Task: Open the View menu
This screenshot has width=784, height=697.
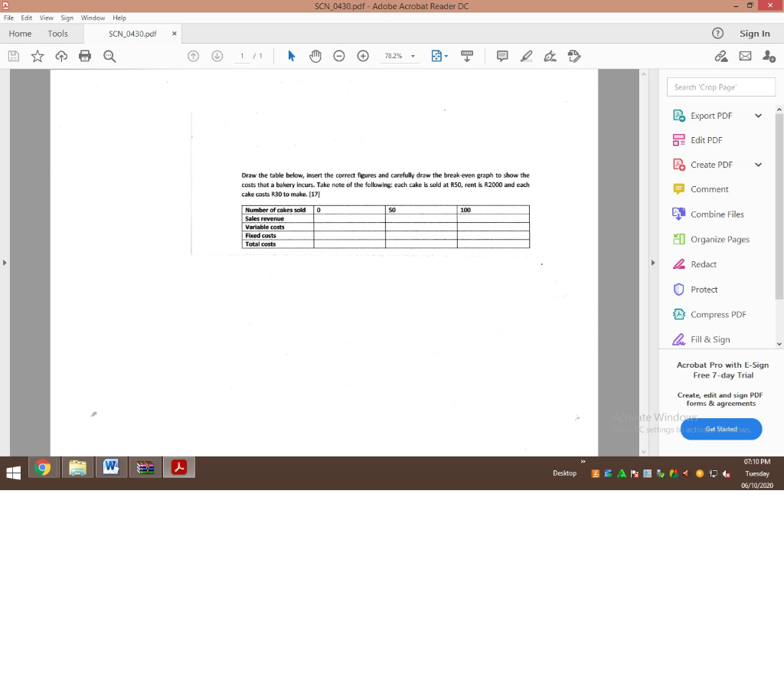Action: pos(46,18)
